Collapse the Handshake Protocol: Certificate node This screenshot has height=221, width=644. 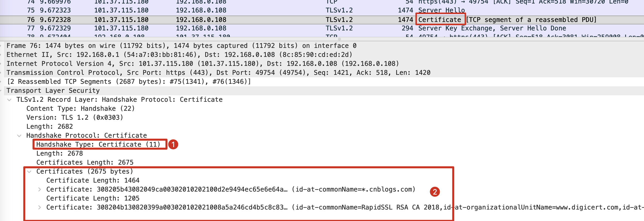pos(19,136)
